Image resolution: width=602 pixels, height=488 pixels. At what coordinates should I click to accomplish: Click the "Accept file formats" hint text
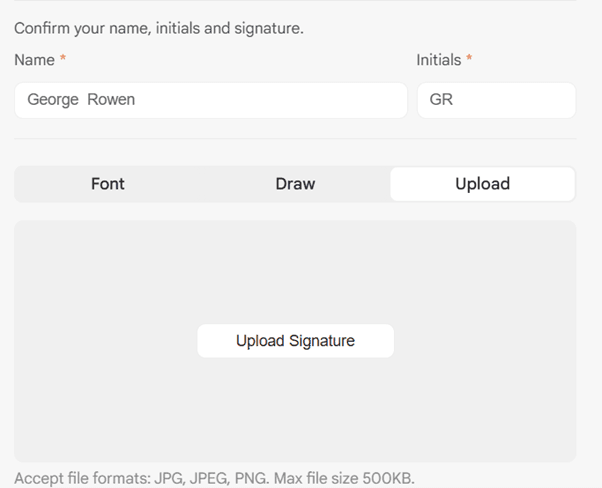[82, 478]
